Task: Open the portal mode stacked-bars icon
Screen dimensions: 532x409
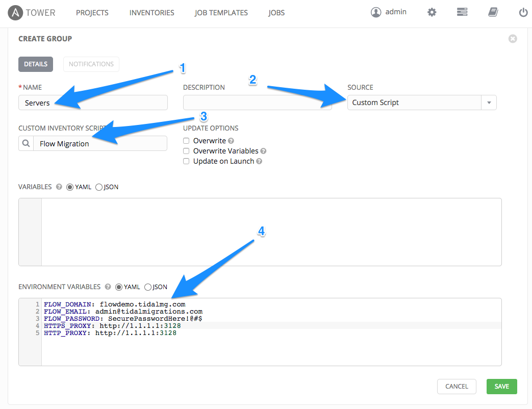Action: click(x=462, y=12)
